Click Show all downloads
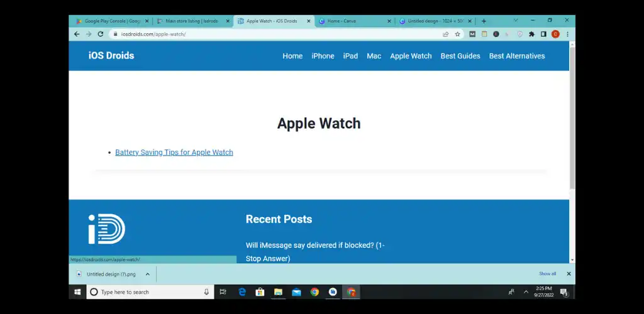Image resolution: width=644 pixels, height=314 pixels. click(x=547, y=274)
